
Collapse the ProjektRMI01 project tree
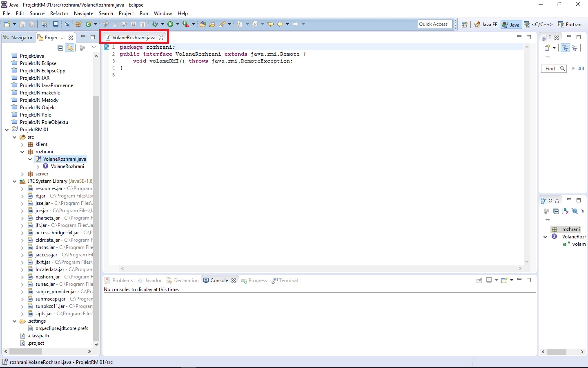(x=7, y=129)
